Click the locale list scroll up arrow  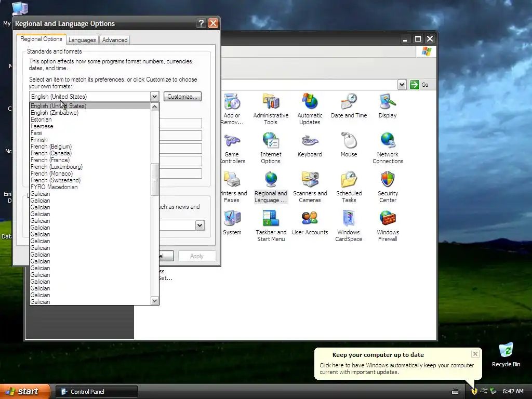click(154, 107)
